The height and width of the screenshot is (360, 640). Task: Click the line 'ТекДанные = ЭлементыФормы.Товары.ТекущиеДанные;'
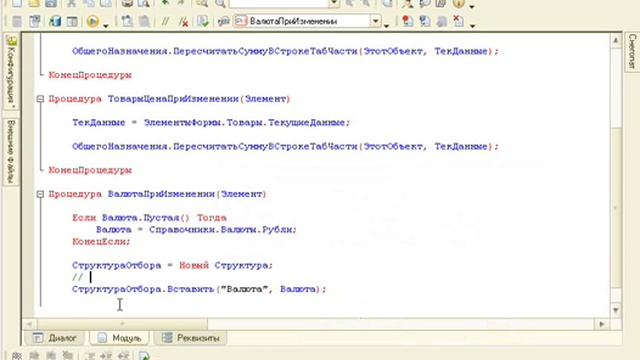tap(211, 122)
